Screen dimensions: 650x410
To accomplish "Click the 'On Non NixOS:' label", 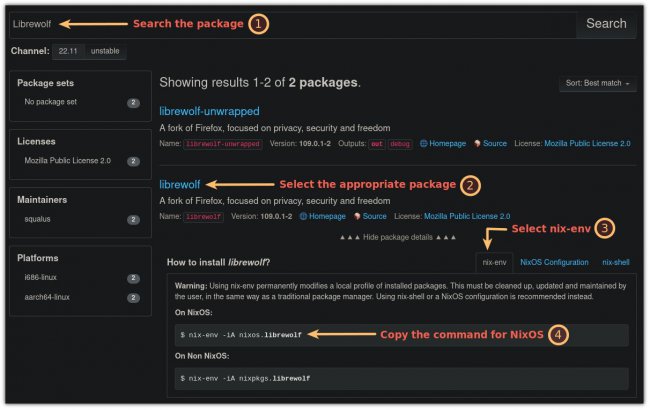I will click(202, 356).
